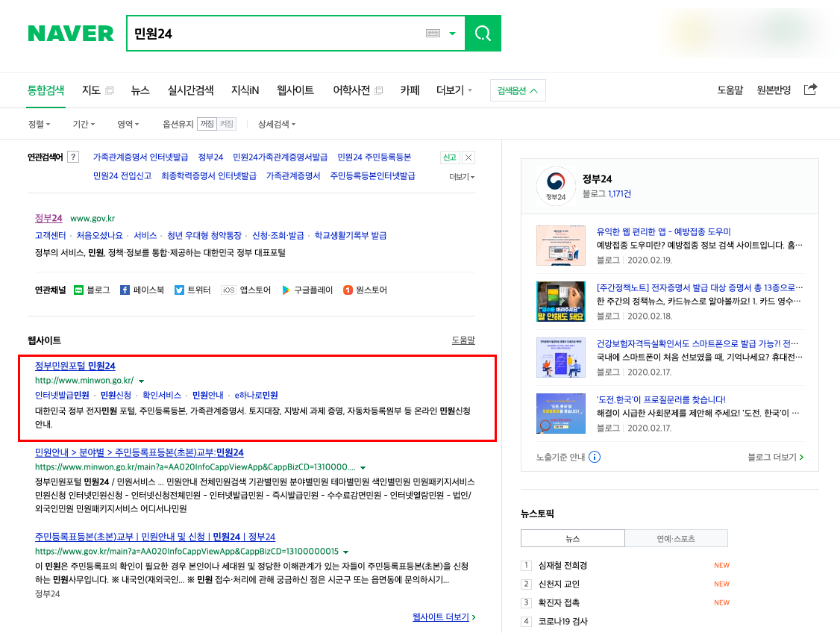The height and width of the screenshot is (633, 840).
Task: Open the on-screen keyboard icon in search box
Action: pos(433,34)
